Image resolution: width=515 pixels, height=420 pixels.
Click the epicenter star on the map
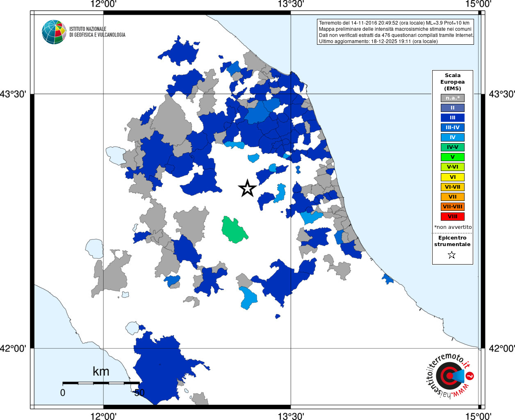[x=247, y=188]
